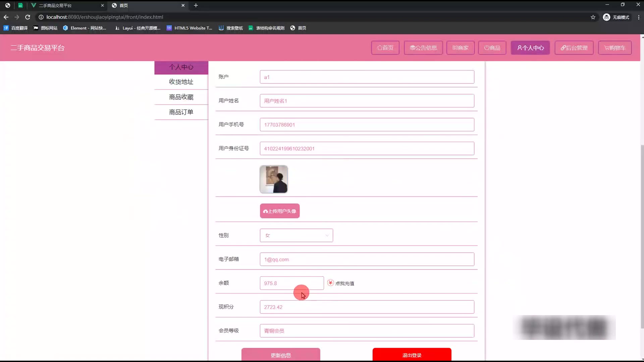Open 后台管理 backend management
The width and height of the screenshot is (644, 362).
(x=574, y=48)
